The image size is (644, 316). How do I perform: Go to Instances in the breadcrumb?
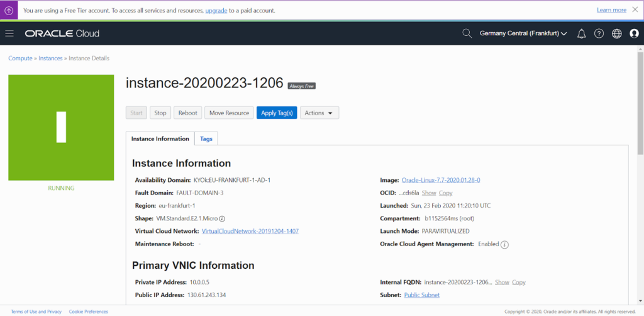coord(50,58)
